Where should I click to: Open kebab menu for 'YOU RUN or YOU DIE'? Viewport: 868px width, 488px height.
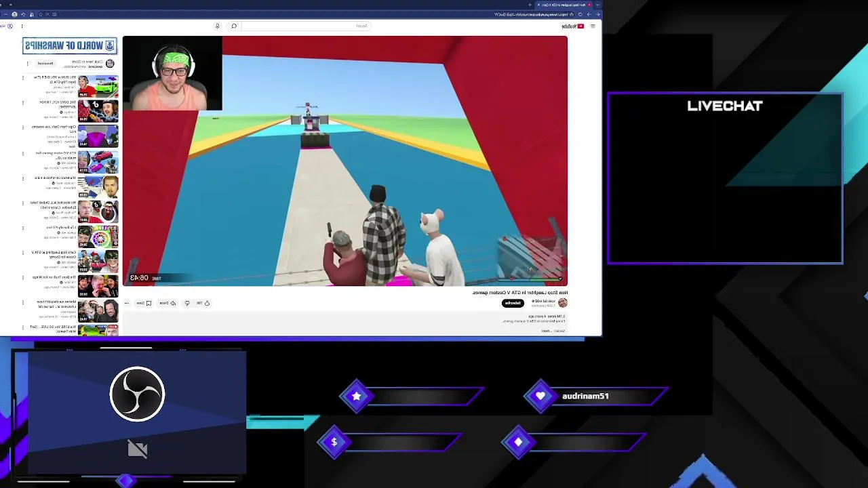22,78
